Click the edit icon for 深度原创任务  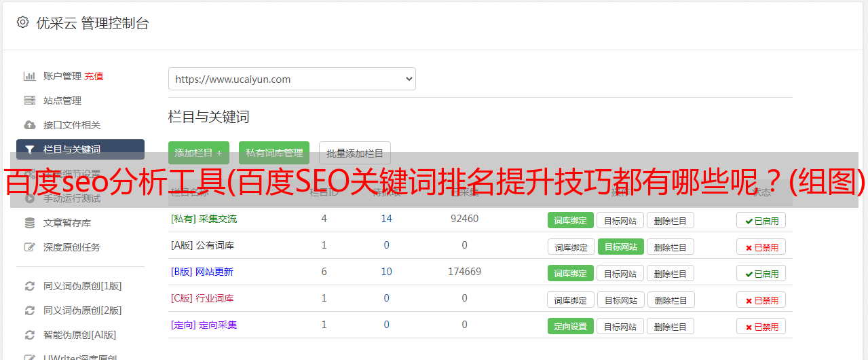[30, 247]
